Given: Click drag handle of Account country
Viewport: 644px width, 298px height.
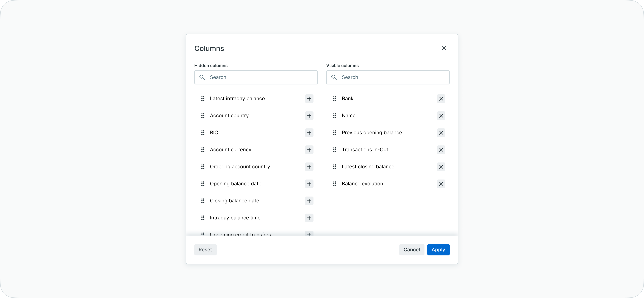Looking at the screenshot, I should 203,115.
